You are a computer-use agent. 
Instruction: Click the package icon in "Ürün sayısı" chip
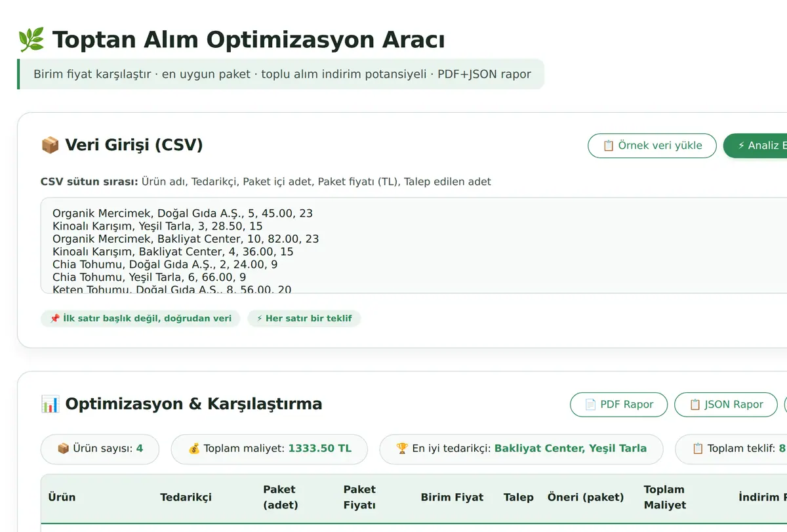coord(64,449)
